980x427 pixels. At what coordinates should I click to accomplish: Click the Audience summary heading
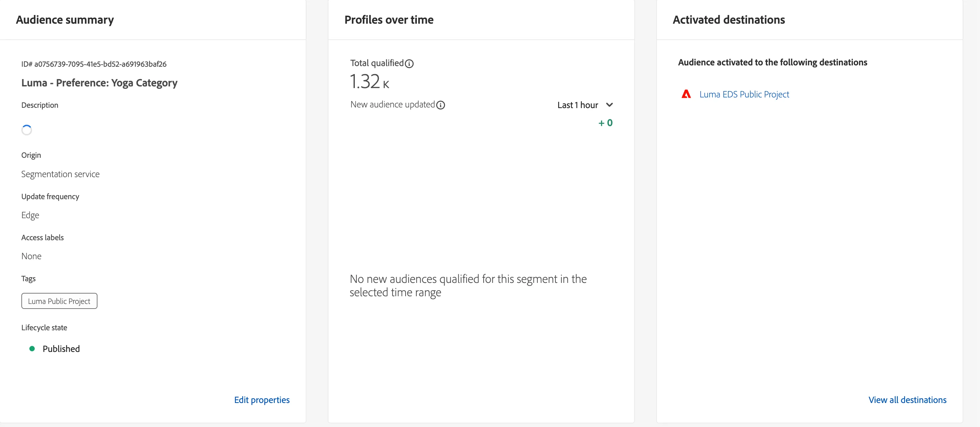65,19
